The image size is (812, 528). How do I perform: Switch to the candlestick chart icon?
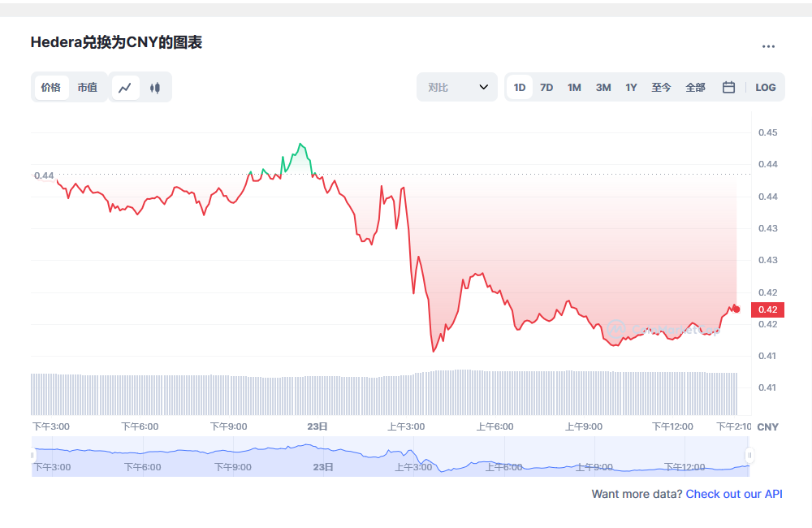(x=154, y=87)
